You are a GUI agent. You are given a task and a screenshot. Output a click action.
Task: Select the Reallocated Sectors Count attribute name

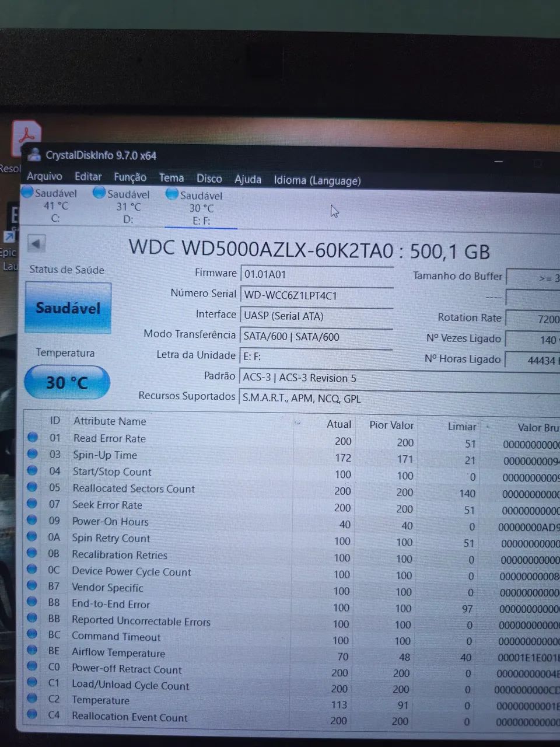click(134, 488)
